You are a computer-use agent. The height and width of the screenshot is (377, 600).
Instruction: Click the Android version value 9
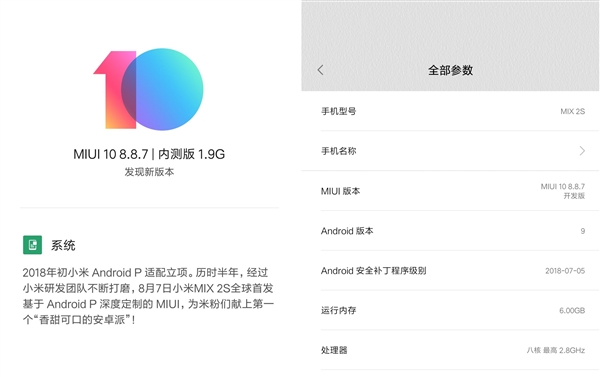tap(583, 231)
